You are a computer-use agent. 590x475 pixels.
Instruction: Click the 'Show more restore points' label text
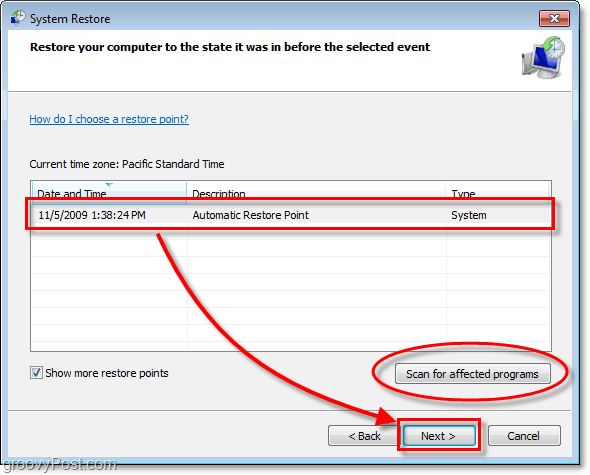[107, 373]
